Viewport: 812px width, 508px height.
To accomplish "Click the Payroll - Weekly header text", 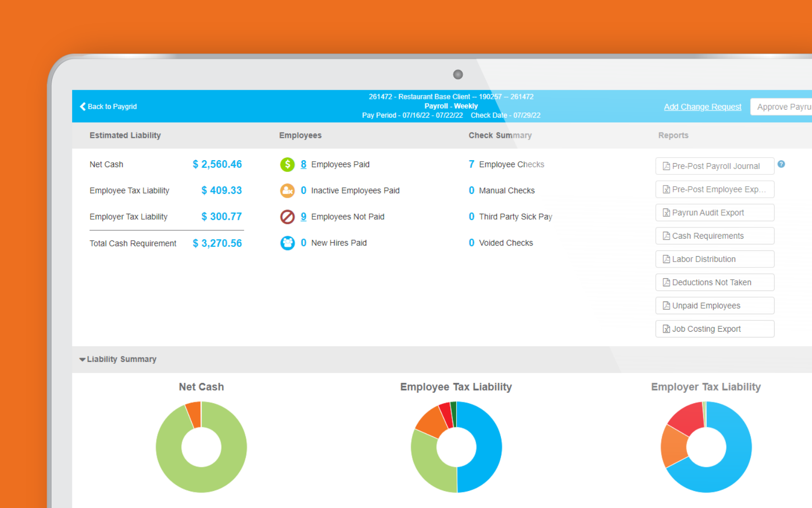I will [451, 106].
